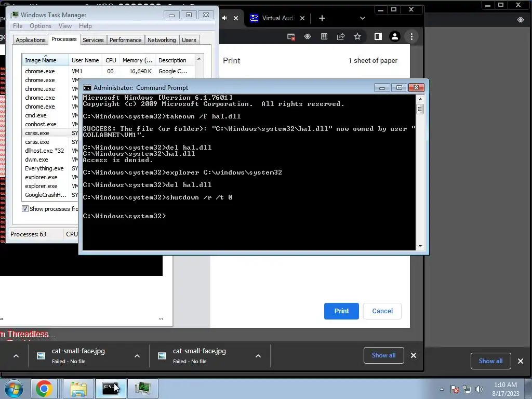Click Task Manager process list scroll up arrow

tap(199, 59)
